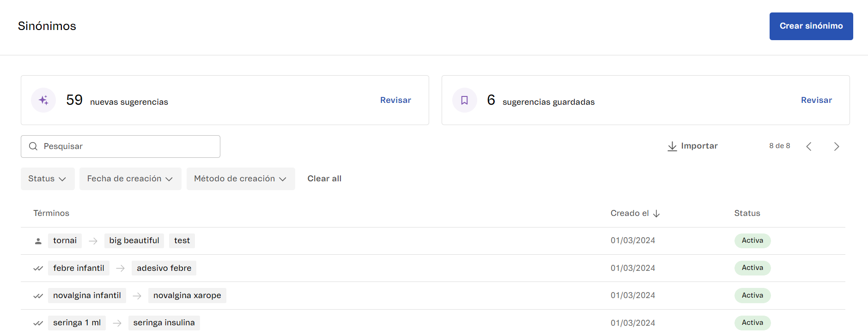
Task: Select the novalgina xarope term chip
Action: click(x=187, y=295)
